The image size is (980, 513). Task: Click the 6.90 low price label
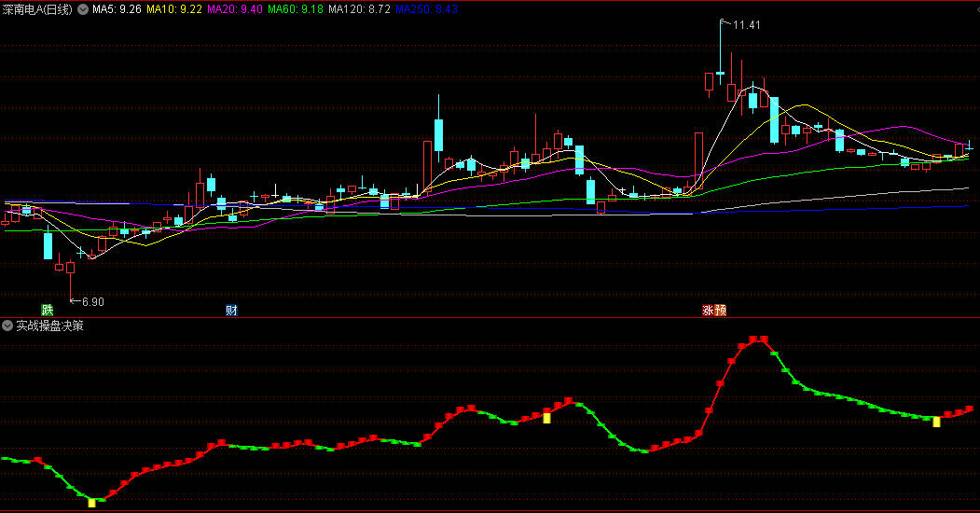point(93,302)
